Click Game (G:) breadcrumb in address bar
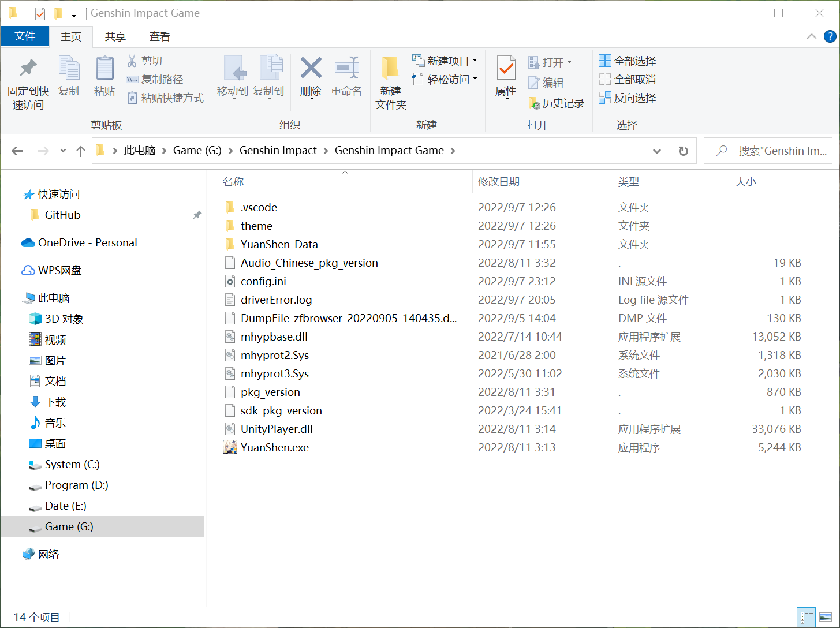The image size is (840, 628). point(197,150)
